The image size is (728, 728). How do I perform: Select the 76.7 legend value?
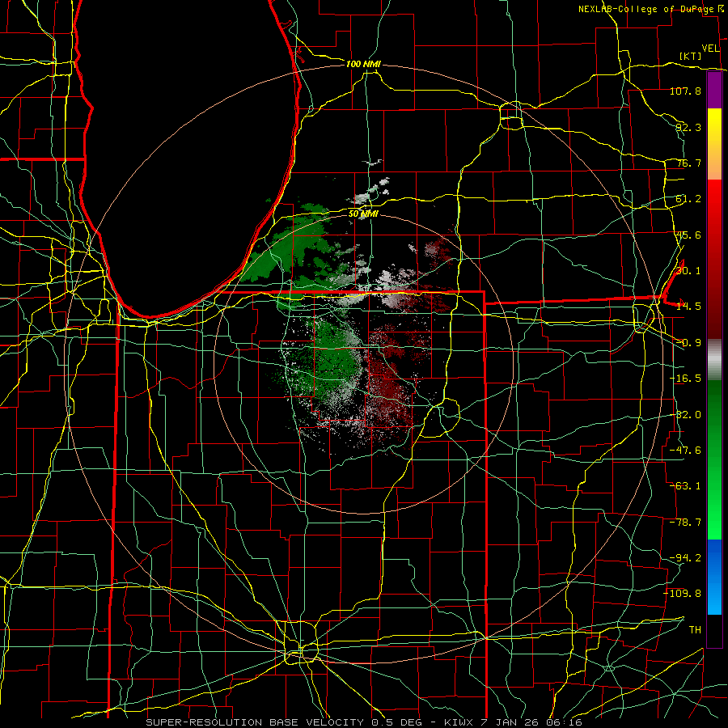point(688,163)
